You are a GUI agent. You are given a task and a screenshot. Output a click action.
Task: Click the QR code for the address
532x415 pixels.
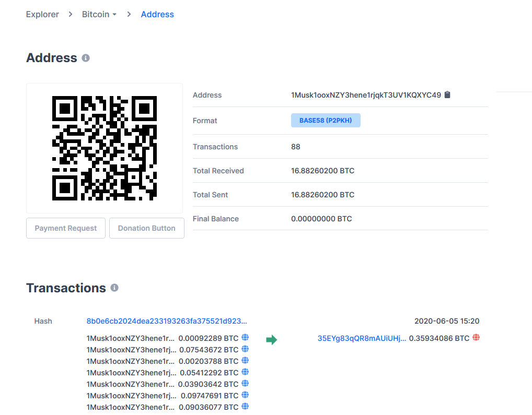click(104, 148)
